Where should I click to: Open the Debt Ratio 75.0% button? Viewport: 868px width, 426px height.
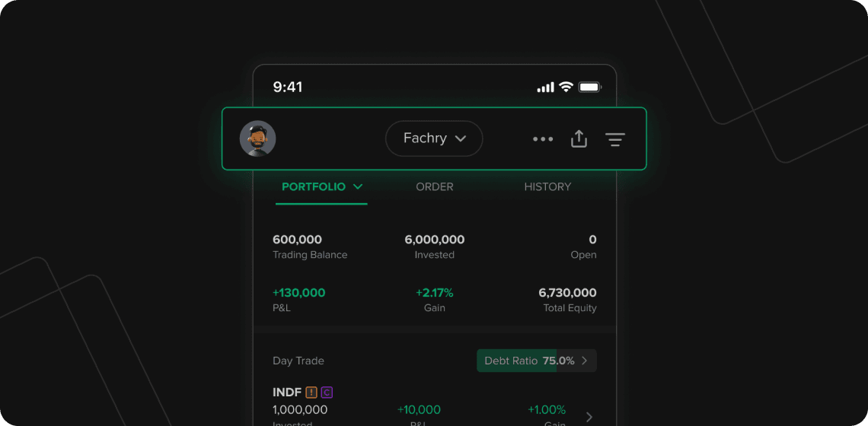point(536,361)
